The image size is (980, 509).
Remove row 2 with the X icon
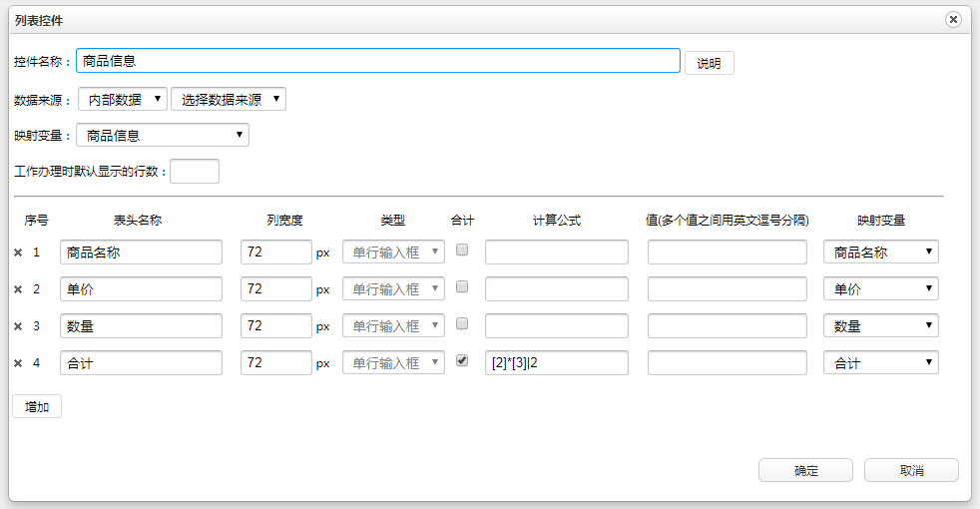coord(18,289)
